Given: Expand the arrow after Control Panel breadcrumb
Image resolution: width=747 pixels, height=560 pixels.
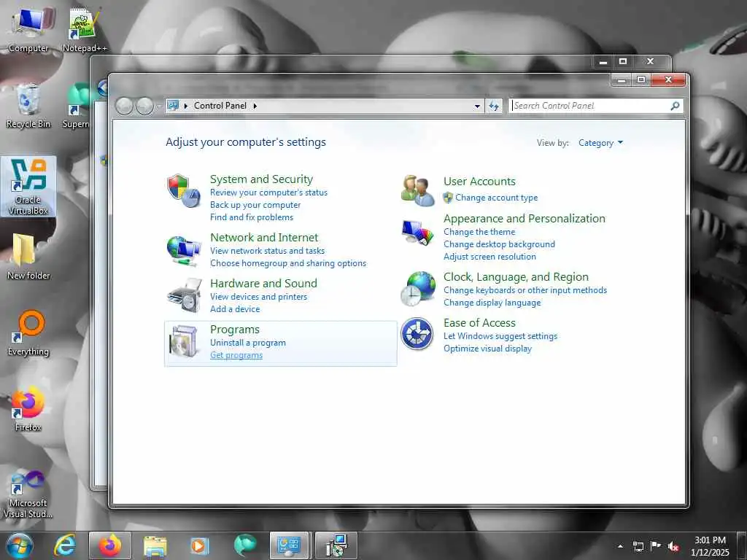Looking at the screenshot, I should (255, 106).
